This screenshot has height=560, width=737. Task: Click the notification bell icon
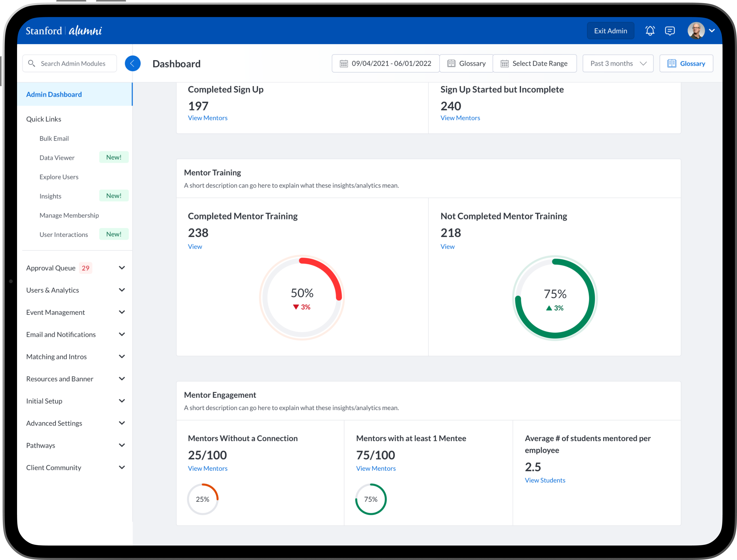click(x=650, y=31)
